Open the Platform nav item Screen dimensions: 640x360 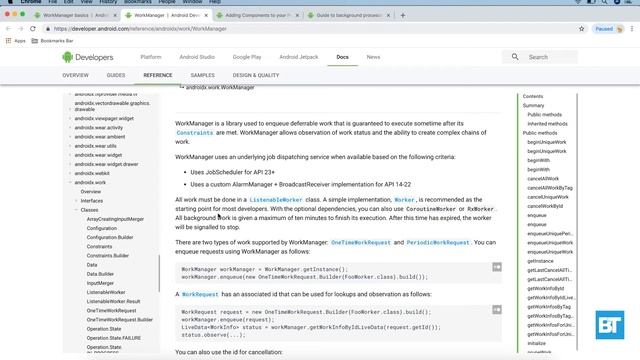pyautogui.click(x=151, y=57)
